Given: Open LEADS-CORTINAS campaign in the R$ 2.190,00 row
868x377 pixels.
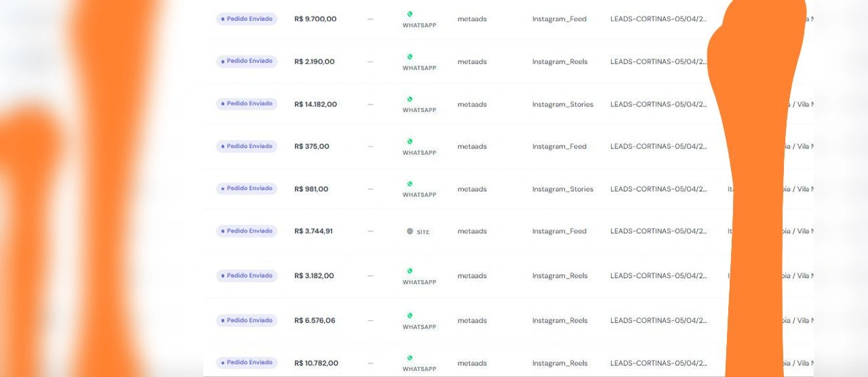Looking at the screenshot, I should click(658, 62).
